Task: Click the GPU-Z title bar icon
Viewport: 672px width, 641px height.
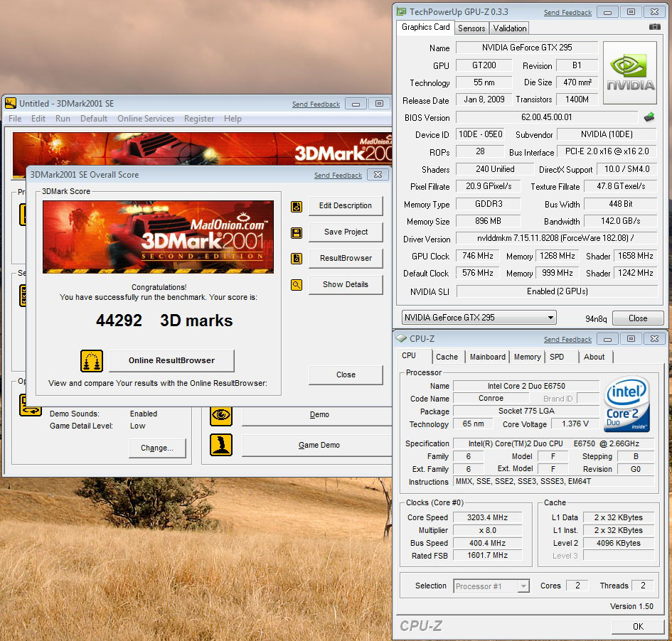Action: point(401,11)
